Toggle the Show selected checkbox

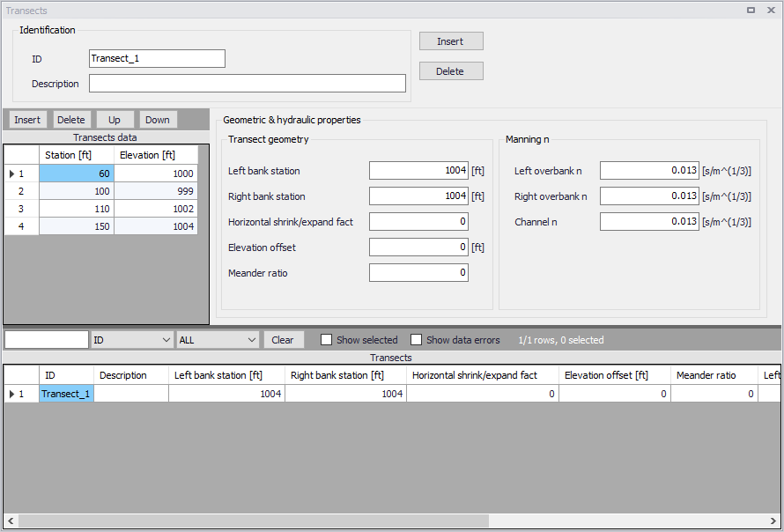[327, 340]
